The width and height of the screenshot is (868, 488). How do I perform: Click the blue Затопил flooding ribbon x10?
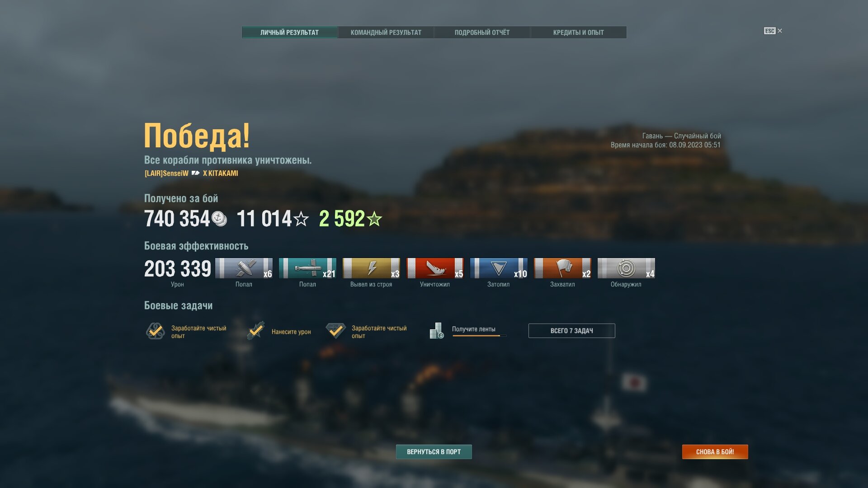click(499, 268)
